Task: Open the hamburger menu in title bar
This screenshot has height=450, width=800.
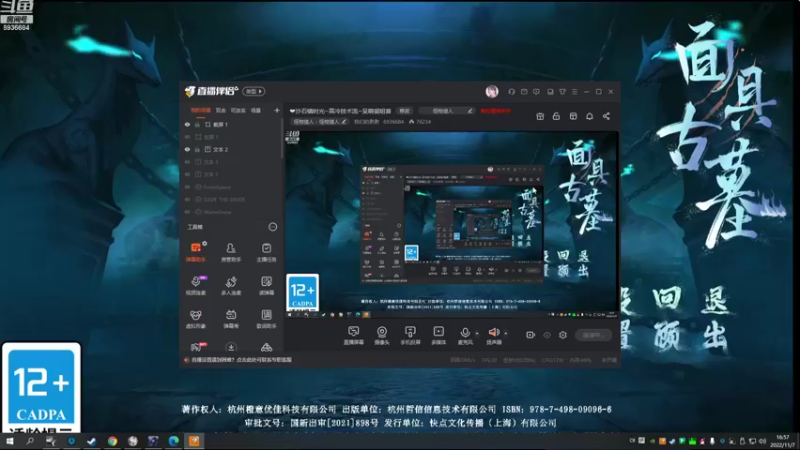Action: pos(574,92)
